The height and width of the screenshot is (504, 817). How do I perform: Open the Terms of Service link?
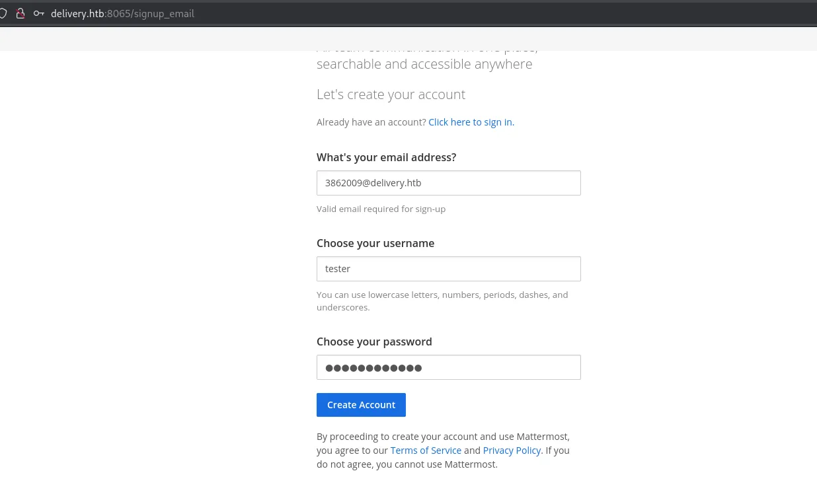[426, 450]
